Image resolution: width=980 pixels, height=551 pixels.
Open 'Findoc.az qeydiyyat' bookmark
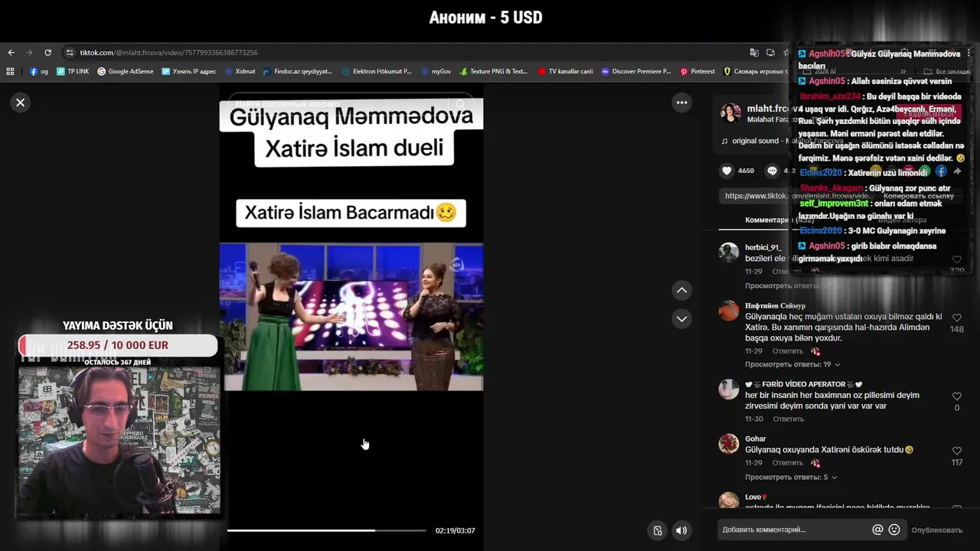297,71
